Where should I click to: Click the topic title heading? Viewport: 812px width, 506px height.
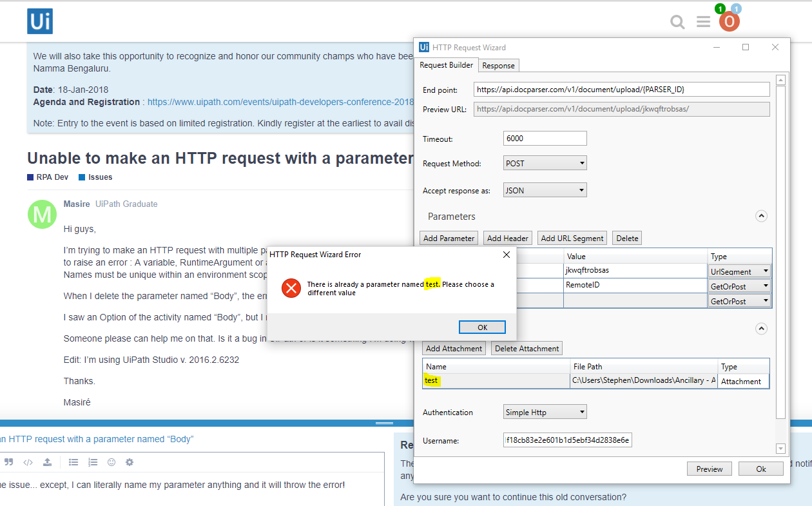coord(220,159)
